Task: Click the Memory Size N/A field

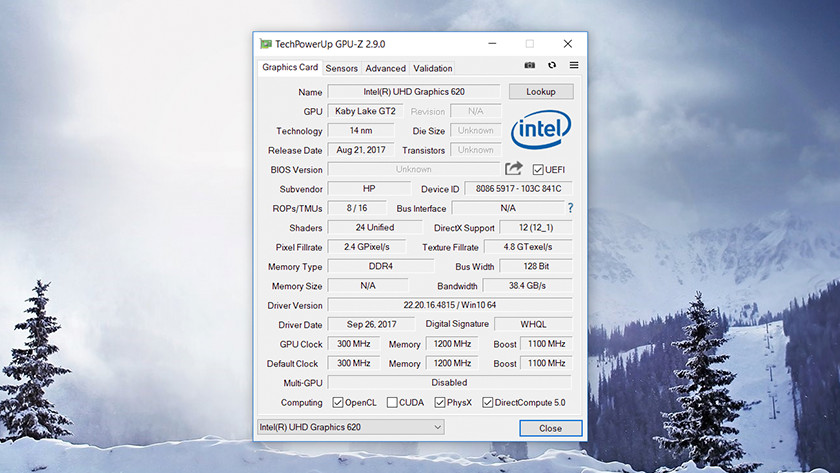Action: (x=368, y=286)
